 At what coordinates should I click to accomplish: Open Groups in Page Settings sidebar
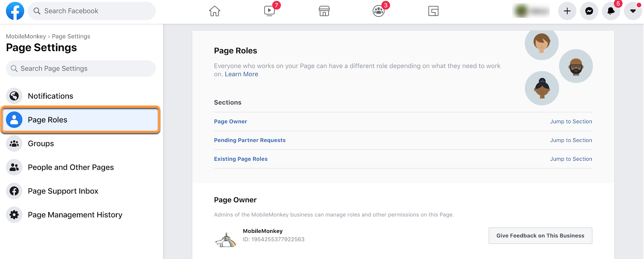[81, 143]
